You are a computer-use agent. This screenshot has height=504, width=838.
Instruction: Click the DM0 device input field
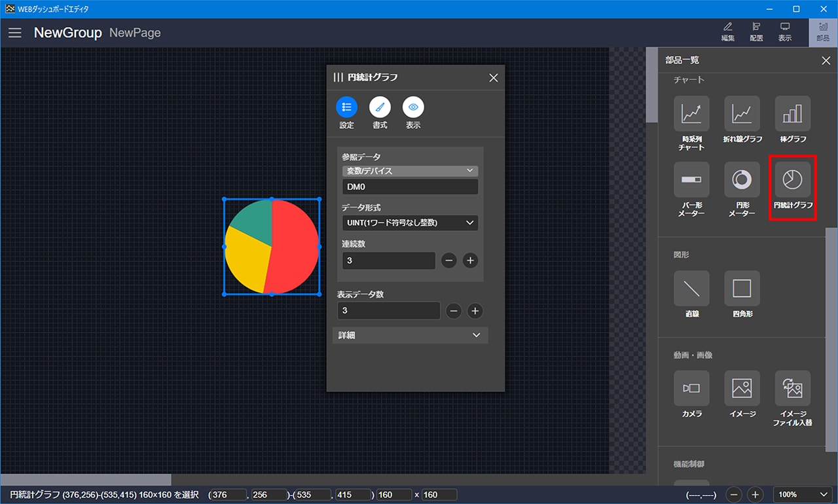coord(410,187)
